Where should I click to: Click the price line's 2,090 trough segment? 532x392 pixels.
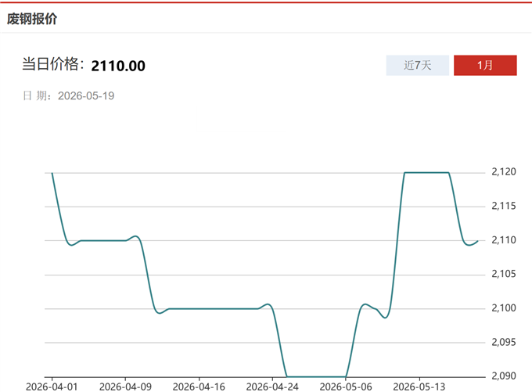(x=316, y=376)
